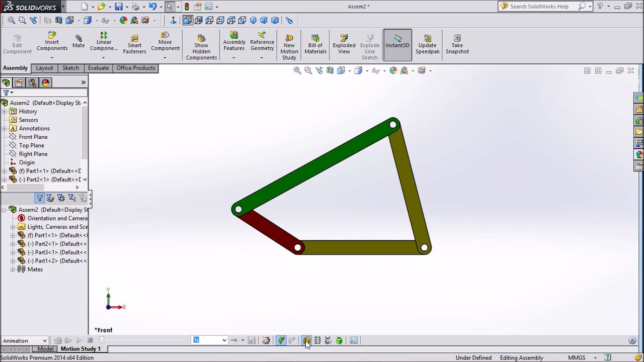The height and width of the screenshot is (362, 644).
Task: Expand (-) Part3<1> in motion tree
Action: [13, 252]
